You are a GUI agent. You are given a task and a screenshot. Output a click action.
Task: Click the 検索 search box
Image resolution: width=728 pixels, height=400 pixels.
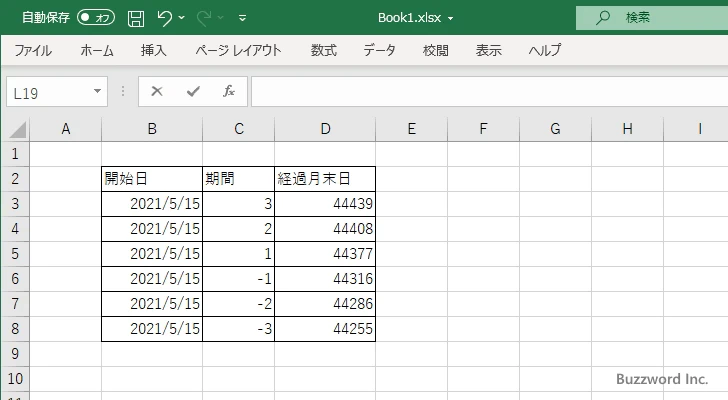[x=652, y=18]
